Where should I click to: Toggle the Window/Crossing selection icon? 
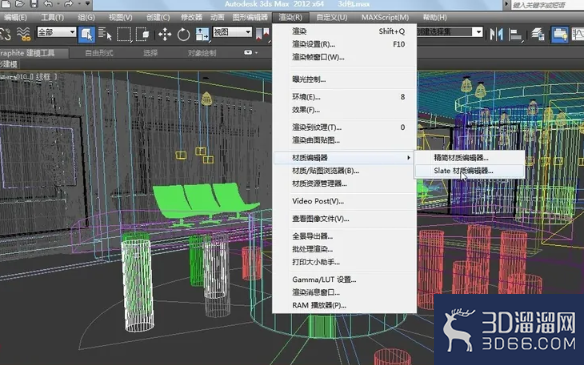[143, 34]
